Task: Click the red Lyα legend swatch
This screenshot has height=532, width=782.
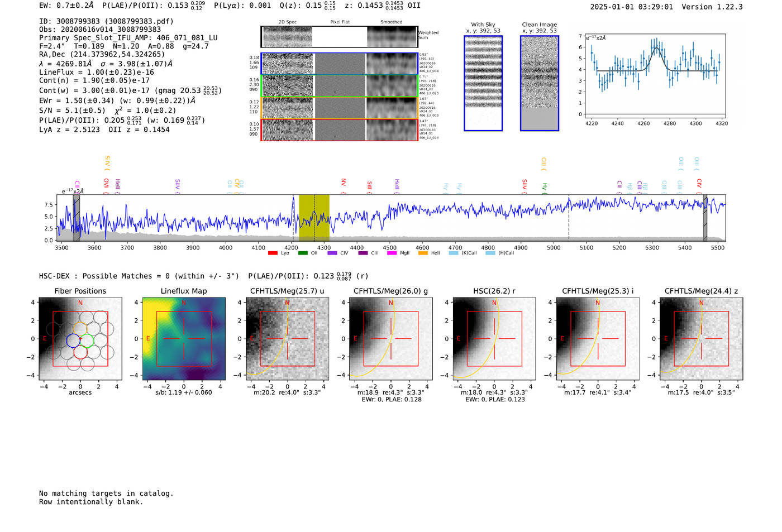Action: click(273, 253)
